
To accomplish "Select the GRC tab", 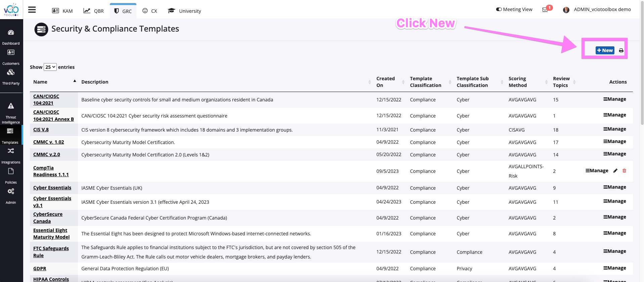I will [x=123, y=11].
